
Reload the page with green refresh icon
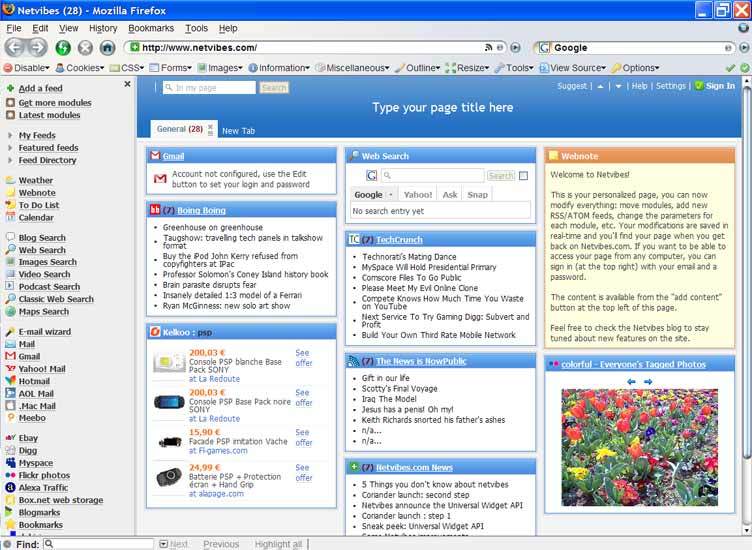tap(63, 47)
